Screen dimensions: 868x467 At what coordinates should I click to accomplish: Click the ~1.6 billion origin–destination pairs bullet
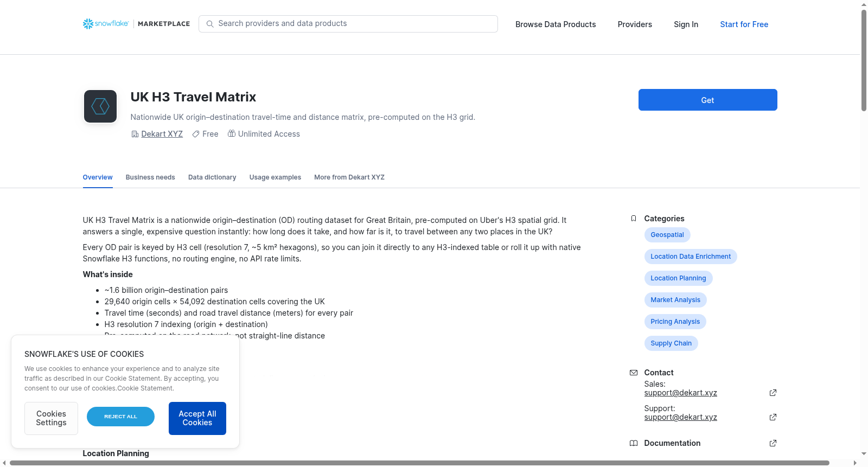click(166, 290)
